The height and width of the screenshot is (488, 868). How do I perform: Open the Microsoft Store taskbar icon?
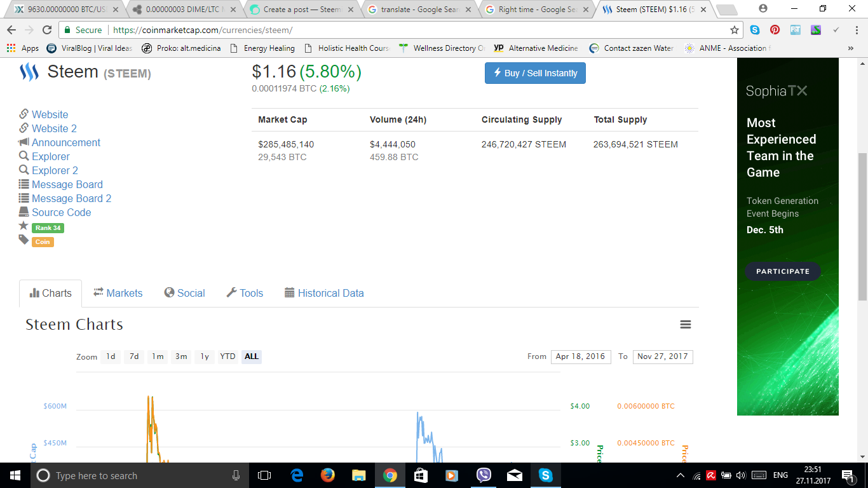click(421, 475)
